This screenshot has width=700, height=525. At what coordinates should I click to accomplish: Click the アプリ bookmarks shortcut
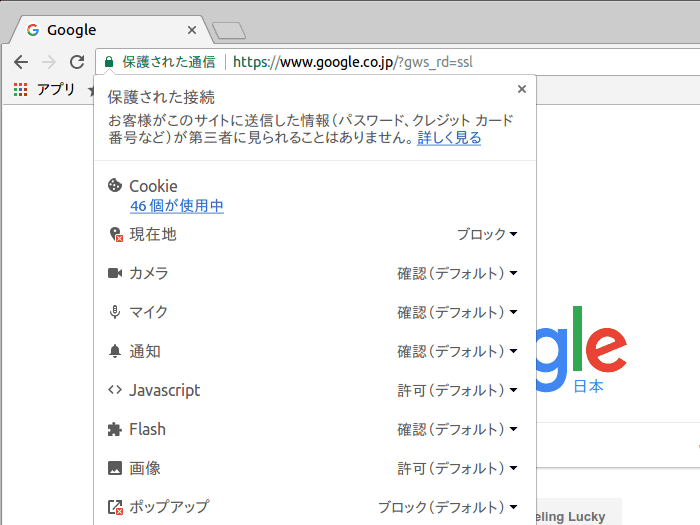56,89
